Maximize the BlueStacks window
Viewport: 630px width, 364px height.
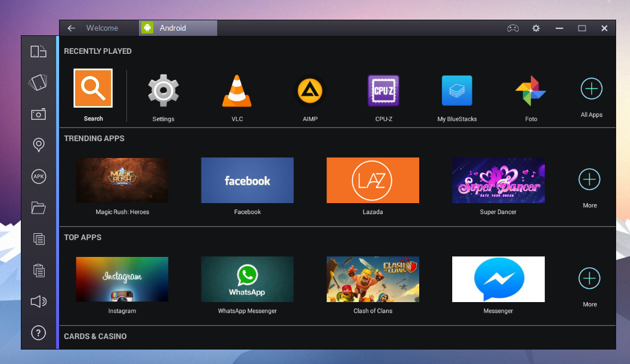pyautogui.click(x=582, y=28)
